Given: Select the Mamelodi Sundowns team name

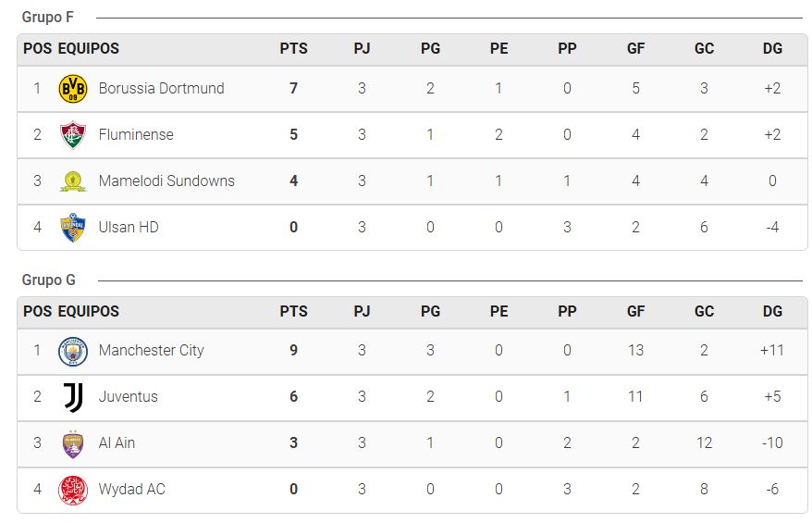Looking at the screenshot, I should (166, 181).
